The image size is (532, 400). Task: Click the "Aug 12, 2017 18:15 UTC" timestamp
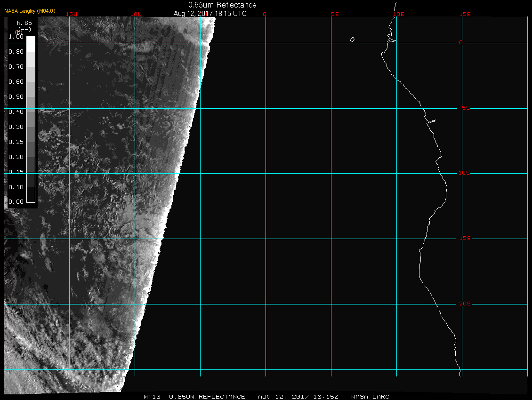tap(210, 14)
